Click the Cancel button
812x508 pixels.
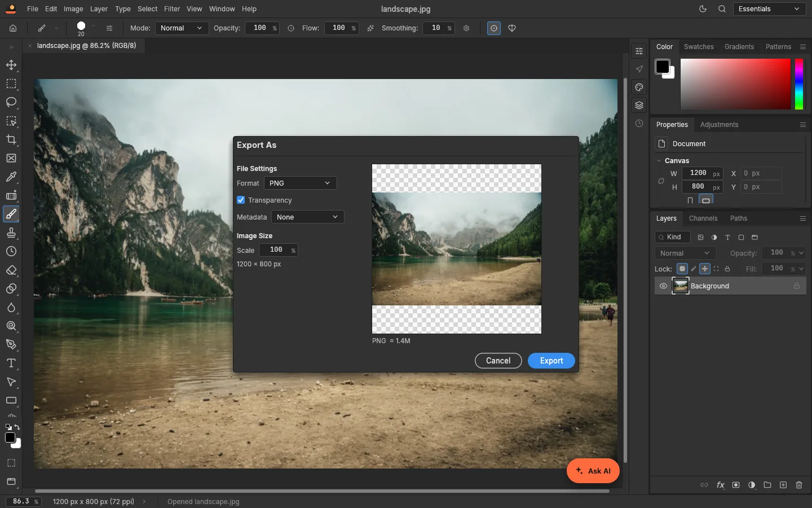498,361
